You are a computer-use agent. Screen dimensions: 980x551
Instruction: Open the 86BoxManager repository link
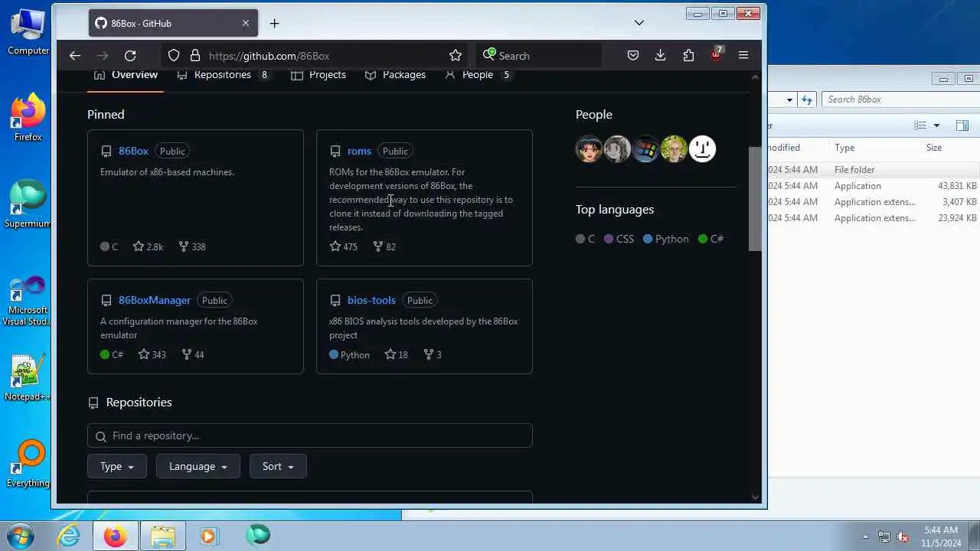pyautogui.click(x=155, y=300)
